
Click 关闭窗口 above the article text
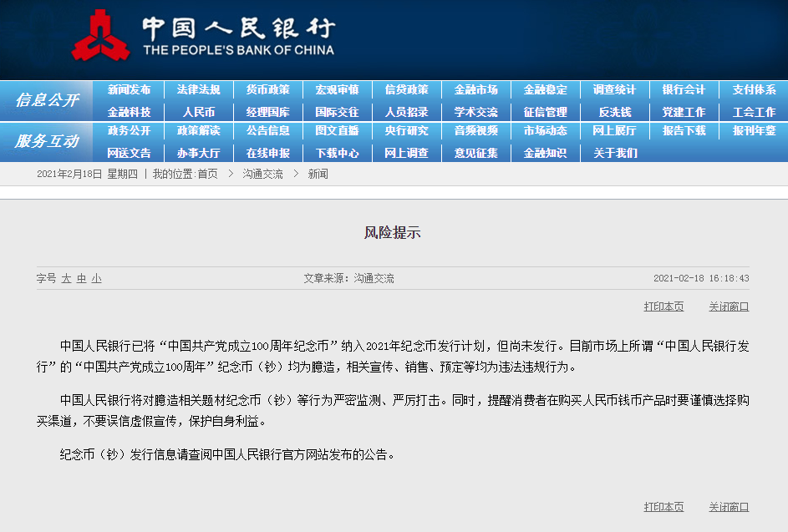coord(729,307)
